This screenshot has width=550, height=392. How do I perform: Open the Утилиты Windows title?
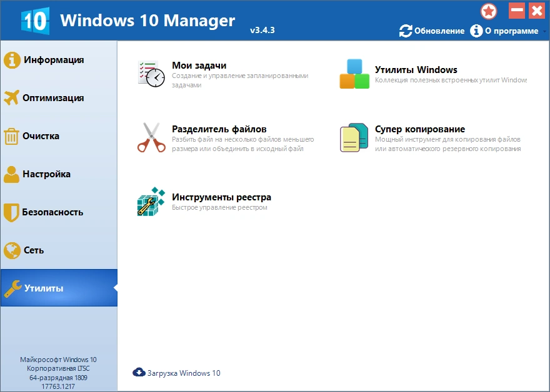click(x=416, y=70)
